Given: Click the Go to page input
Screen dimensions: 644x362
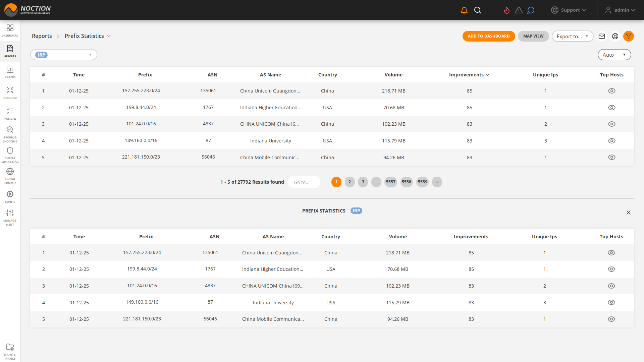Looking at the screenshot, I should coord(304,182).
